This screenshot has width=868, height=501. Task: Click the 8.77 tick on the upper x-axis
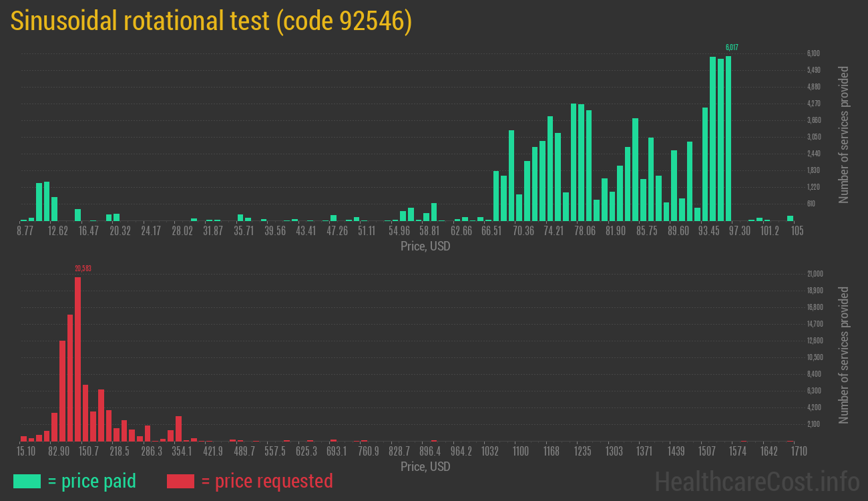[25, 230]
